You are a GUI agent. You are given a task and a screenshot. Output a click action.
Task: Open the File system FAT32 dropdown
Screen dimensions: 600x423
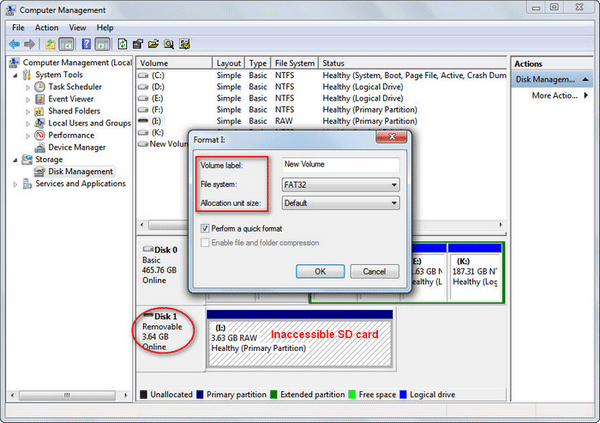pyautogui.click(x=341, y=185)
